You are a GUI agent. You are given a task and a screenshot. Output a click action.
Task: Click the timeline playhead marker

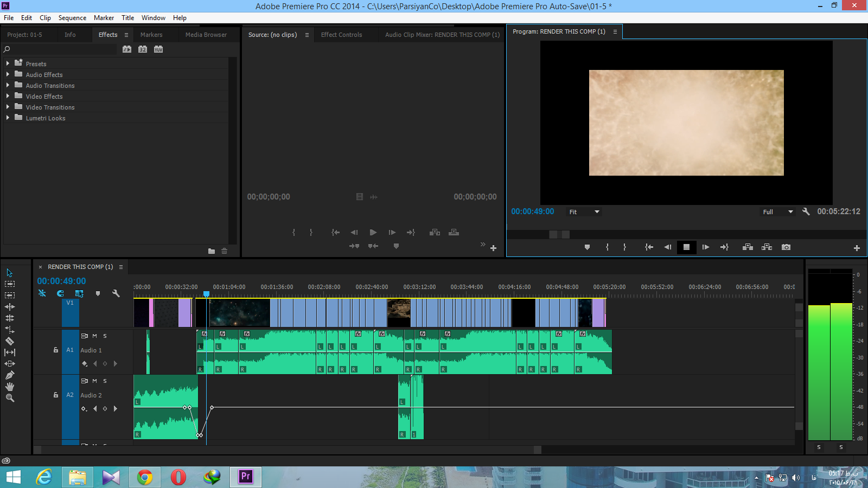pos(206,294)
